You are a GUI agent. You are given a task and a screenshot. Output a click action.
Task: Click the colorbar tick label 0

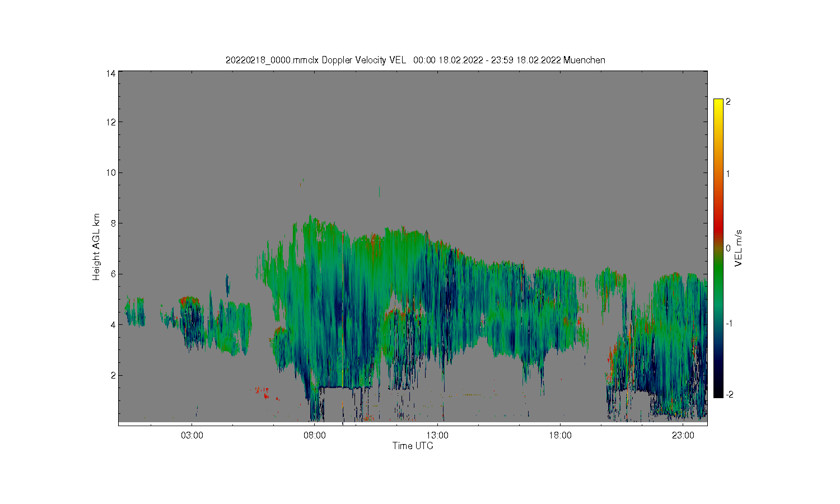pos(728,248)
